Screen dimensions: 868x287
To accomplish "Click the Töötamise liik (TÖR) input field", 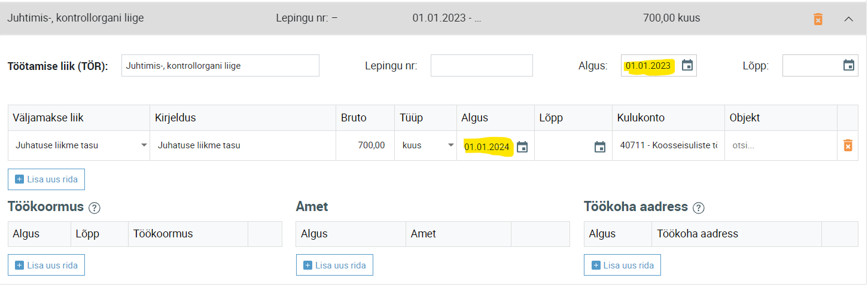I will click(220, 66).
